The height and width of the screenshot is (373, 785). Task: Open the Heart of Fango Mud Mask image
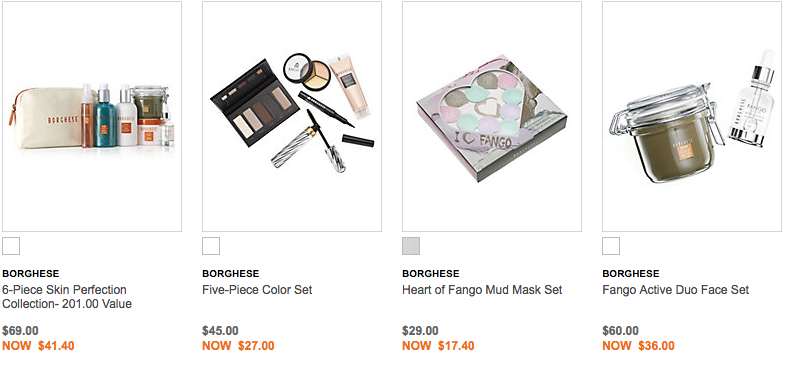point(492,116)
